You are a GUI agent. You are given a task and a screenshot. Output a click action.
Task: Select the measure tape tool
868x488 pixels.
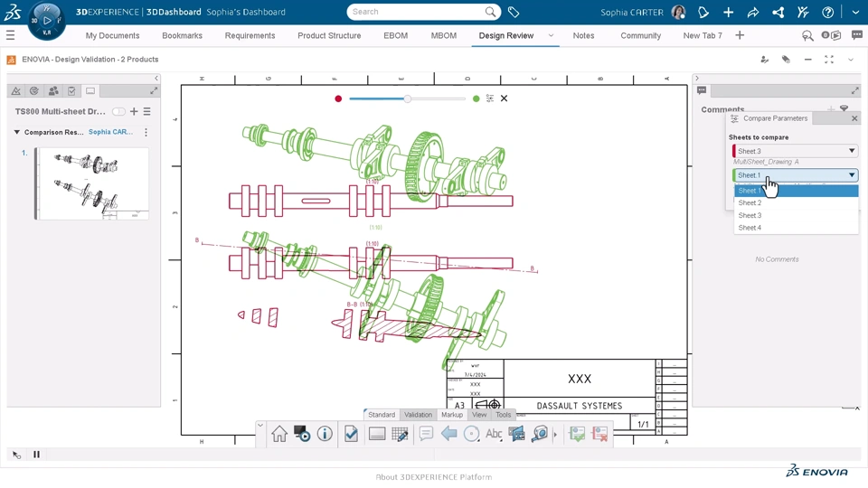(x=540, y=434)
